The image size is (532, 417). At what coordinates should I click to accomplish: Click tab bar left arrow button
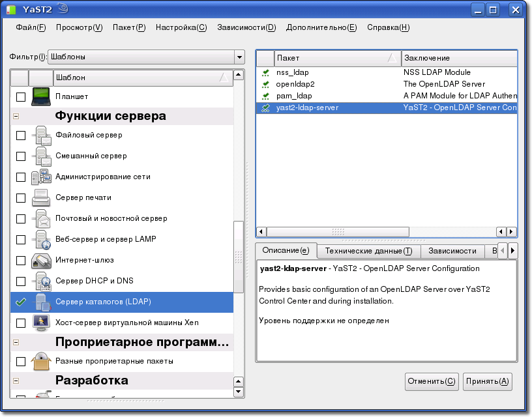point(503,251)
